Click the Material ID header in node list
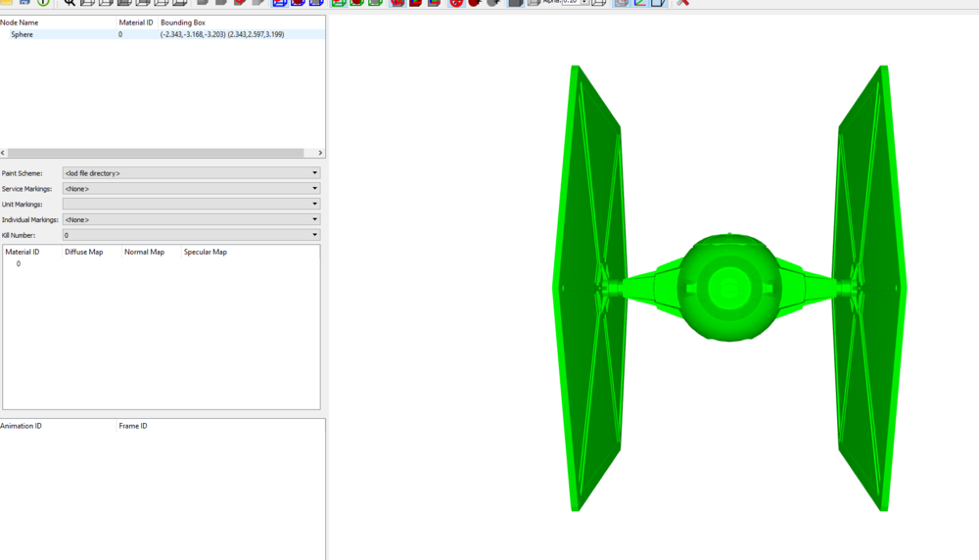979x560 pixels. tap(136, 23)
